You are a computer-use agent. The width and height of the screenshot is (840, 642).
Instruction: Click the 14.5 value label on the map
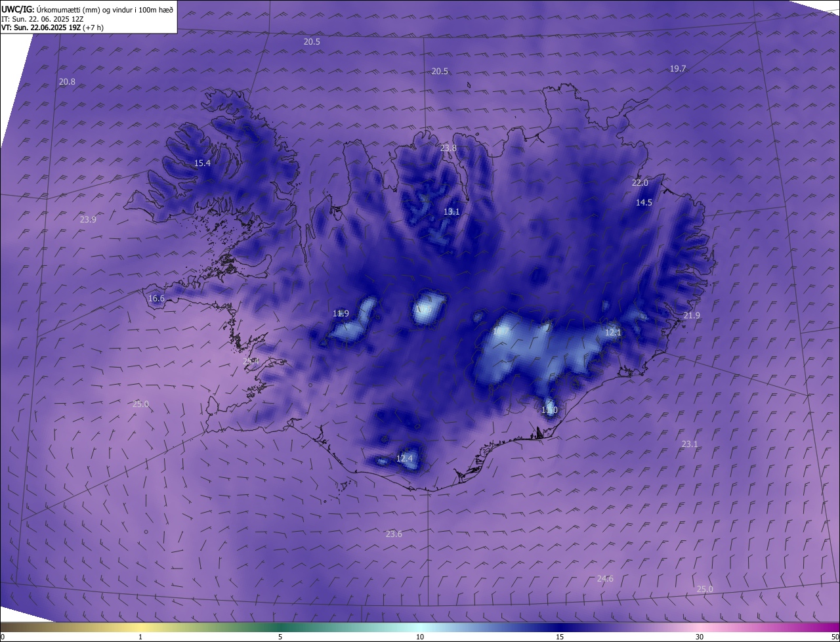[x=644, y=203]
